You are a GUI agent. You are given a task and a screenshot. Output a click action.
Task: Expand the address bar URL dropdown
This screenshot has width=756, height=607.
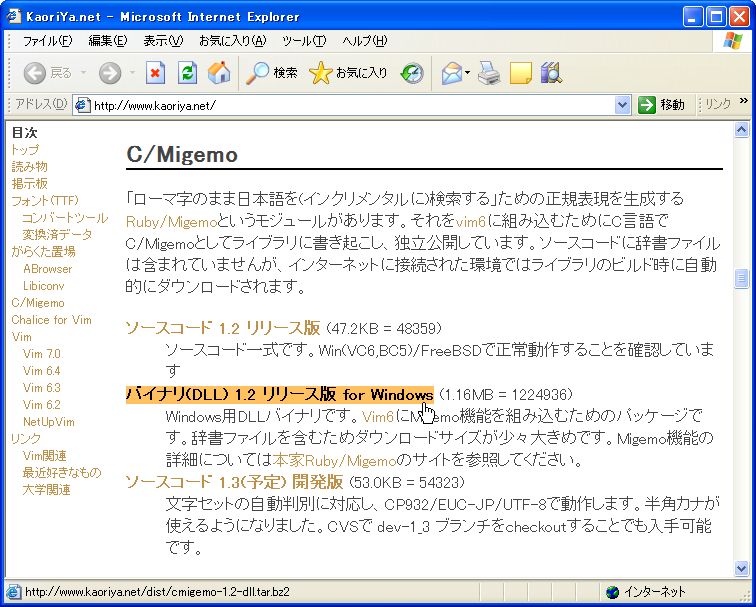622,105
